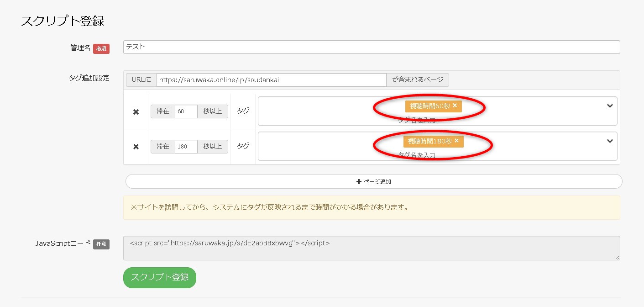Click the 秒以上 label in the 180-second row
This screenshot has width=644, height=307.
point(213,146)
